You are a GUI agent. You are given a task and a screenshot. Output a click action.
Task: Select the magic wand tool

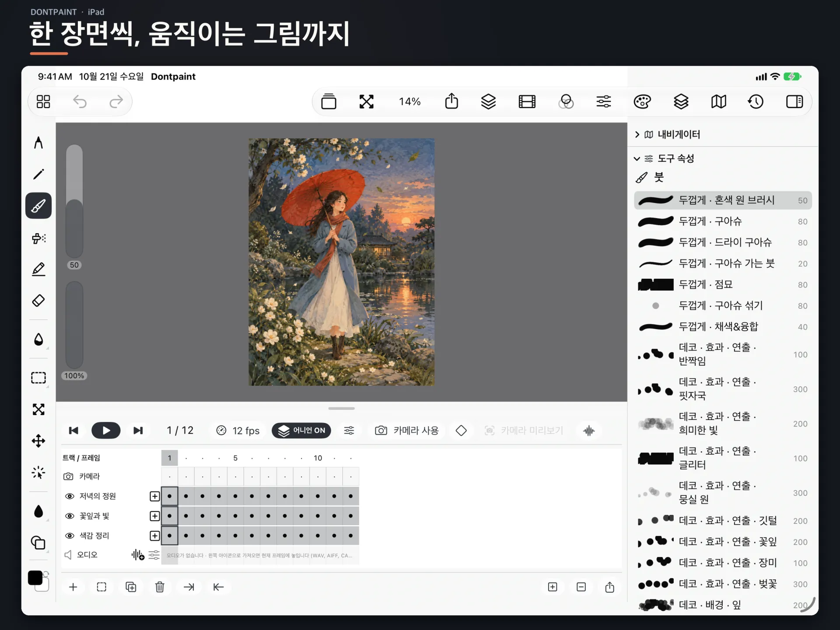38,472
